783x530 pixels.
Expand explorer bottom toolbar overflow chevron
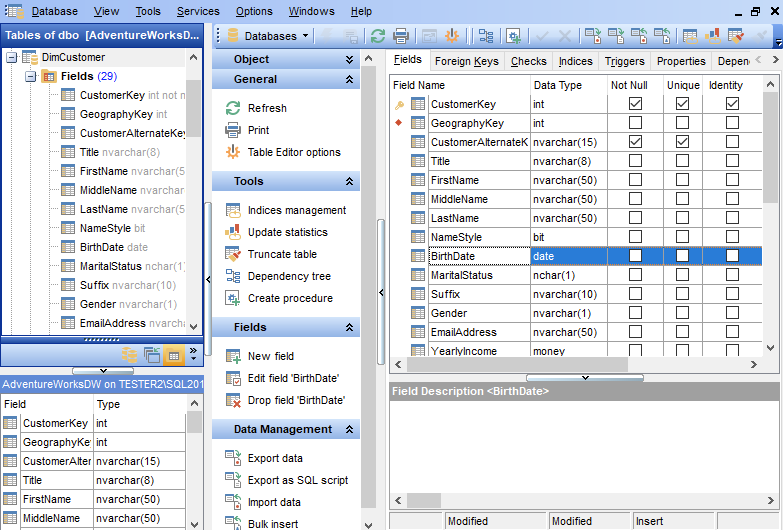coord(194,354)
